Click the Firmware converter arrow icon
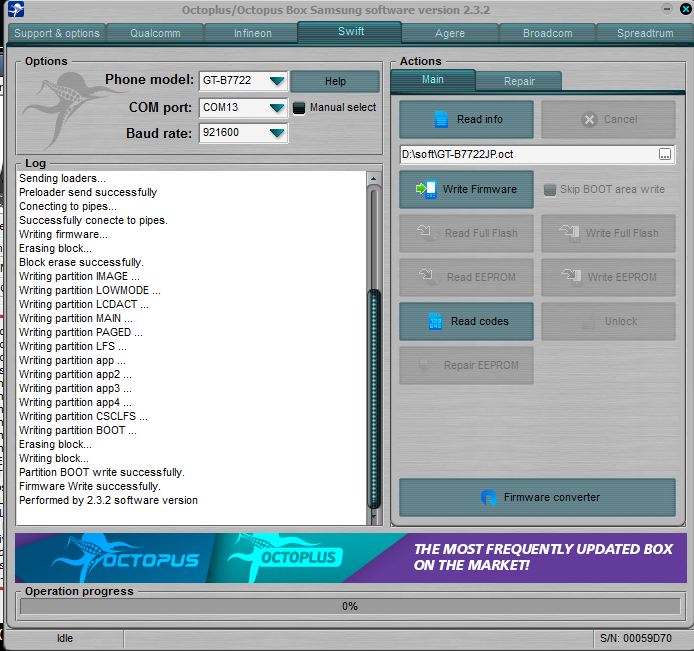694x651 pixels. click(489, 497)
